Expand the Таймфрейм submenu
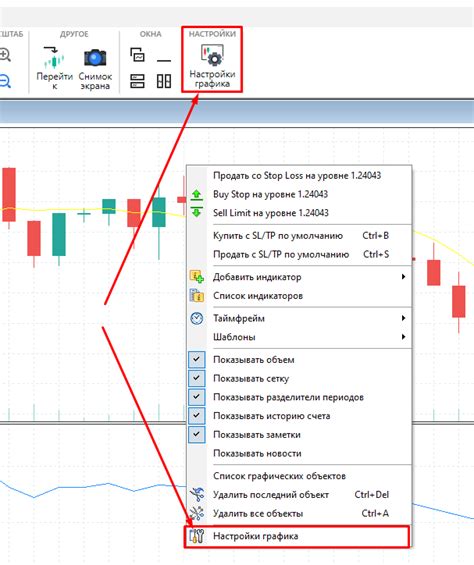Image resolution: width=474 pixels, height=565 pixels. coord(299,318)
